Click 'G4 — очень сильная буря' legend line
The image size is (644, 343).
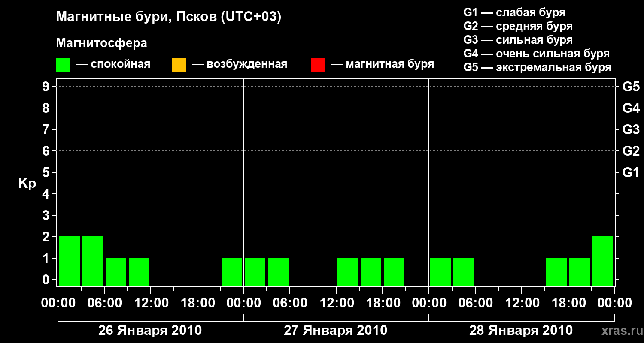[537, 54]
